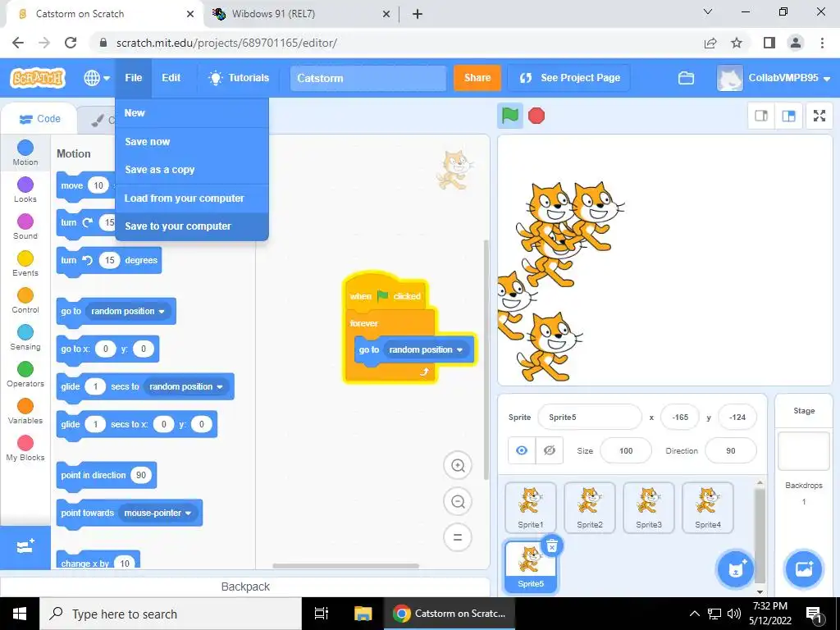
Task: Expand the Backpack bar
Action: [245, 587]
